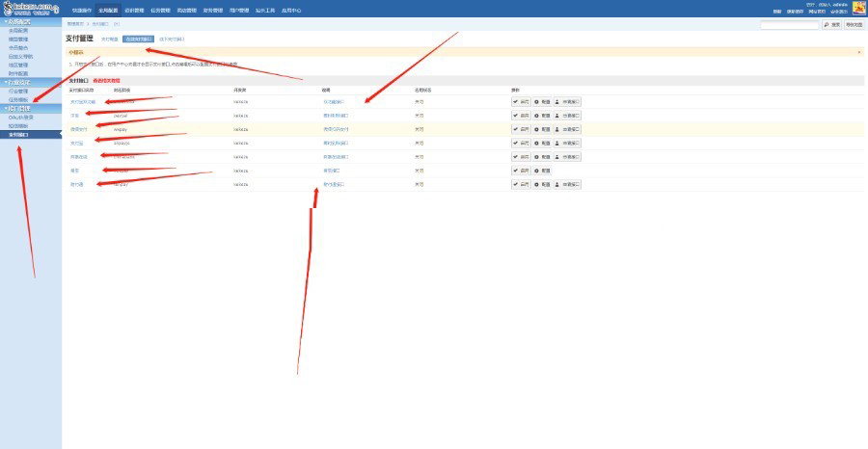
Task: Open the description link in paypal row
Action: click(x=336, y=116)
